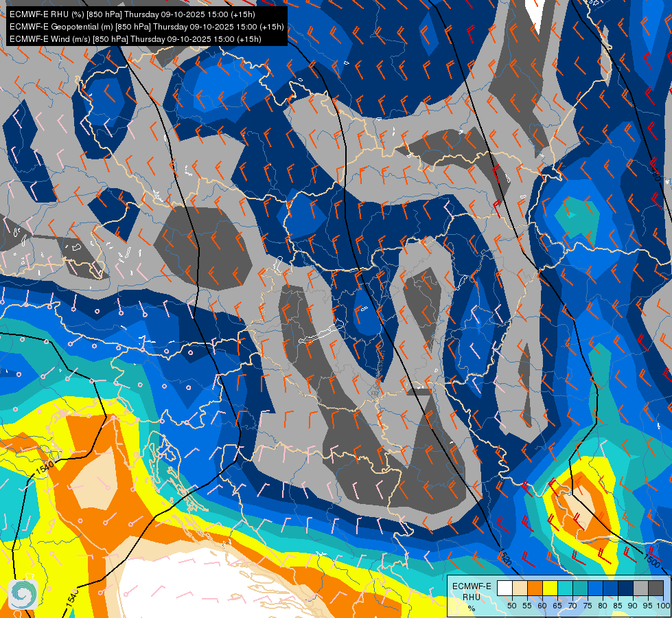Click the light gray 90-95% legend swatch
This screenshot has height=618, width=672.
[640, 588]
